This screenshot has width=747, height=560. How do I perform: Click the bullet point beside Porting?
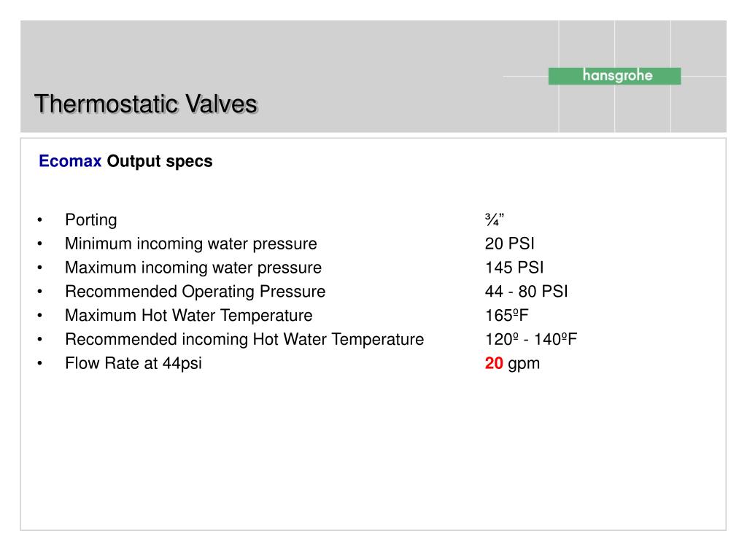click(40, 220)
